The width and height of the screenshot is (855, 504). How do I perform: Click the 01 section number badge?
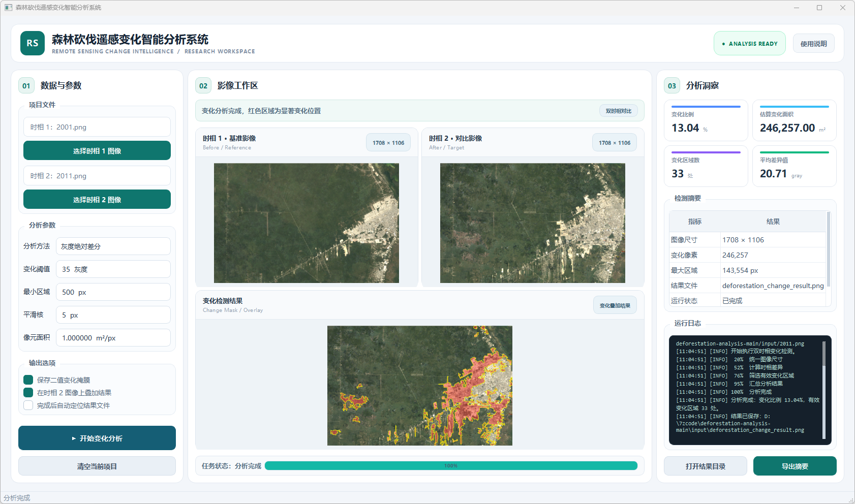[26, 85]
